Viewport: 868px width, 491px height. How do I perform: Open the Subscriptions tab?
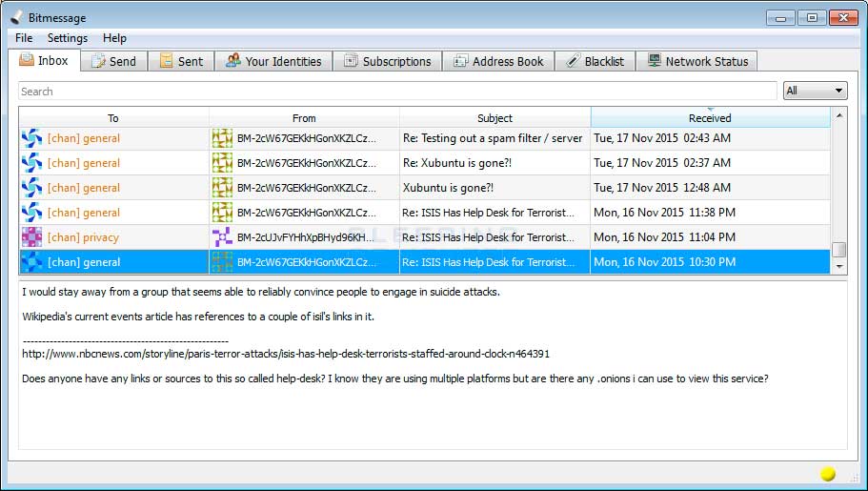(x=387, y=61)
